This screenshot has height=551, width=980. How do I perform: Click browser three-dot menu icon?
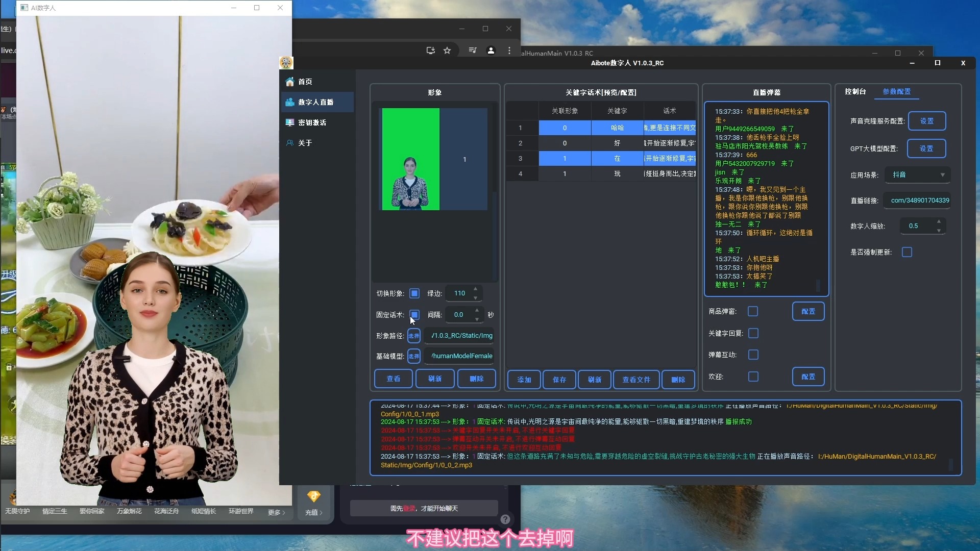[509, 51]
